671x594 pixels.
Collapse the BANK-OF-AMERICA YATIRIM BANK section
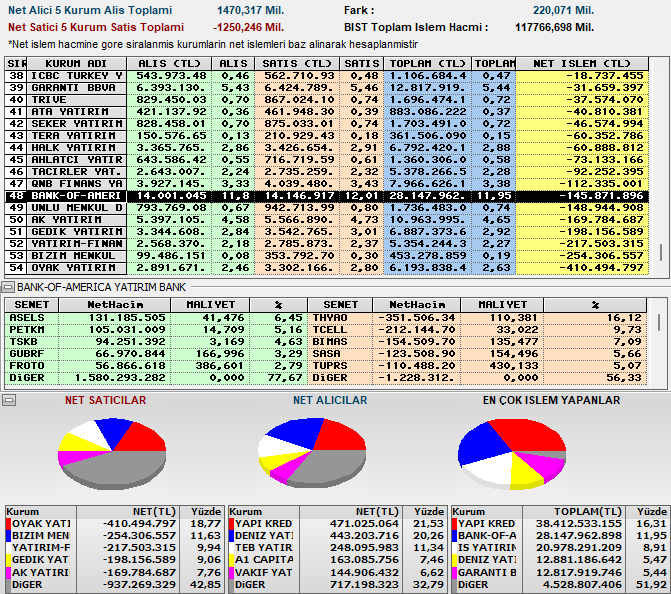pyautogui.click(x=9, y=287)
